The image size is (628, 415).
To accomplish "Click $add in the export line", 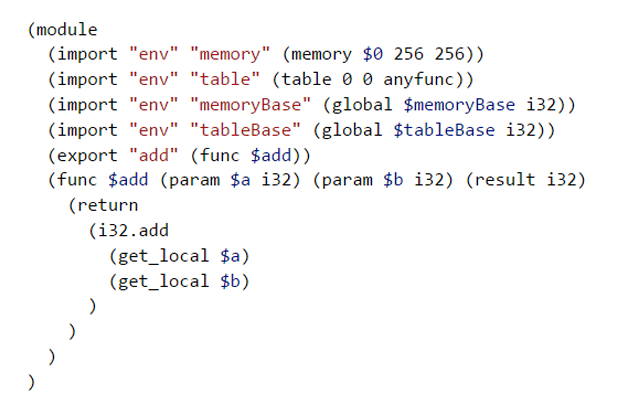I will pyautogui.click(x=271, y=155).
